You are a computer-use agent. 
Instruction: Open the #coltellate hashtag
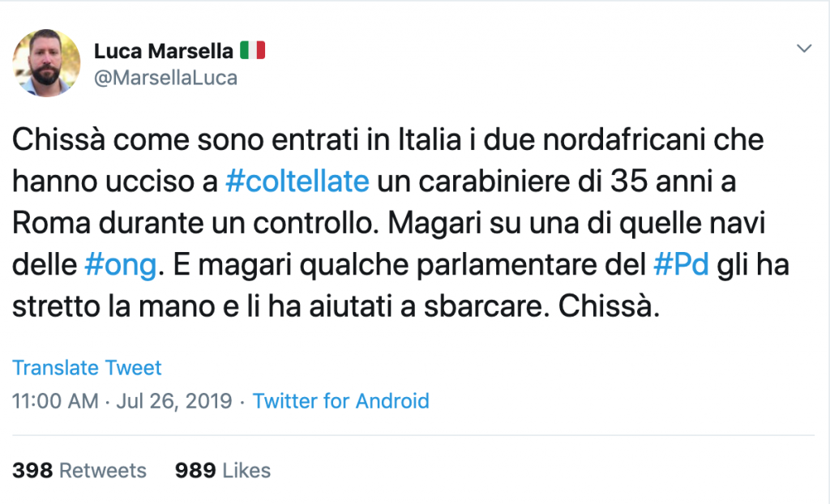[x=297, y=182]
